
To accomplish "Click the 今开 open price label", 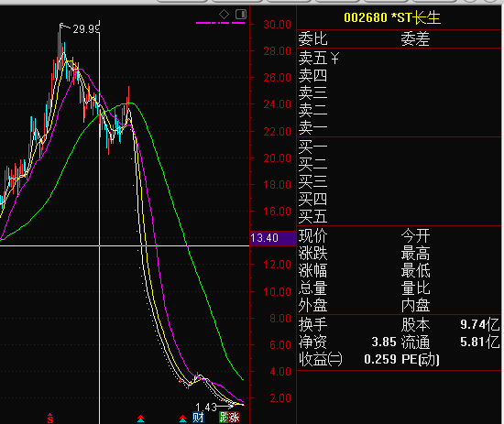I will point(415,236).
